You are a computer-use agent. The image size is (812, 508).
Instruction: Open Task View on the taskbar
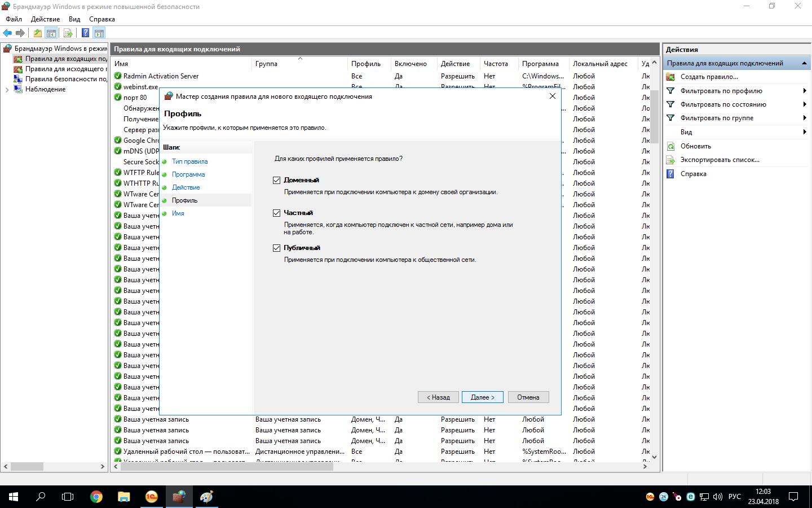[68, 497]
